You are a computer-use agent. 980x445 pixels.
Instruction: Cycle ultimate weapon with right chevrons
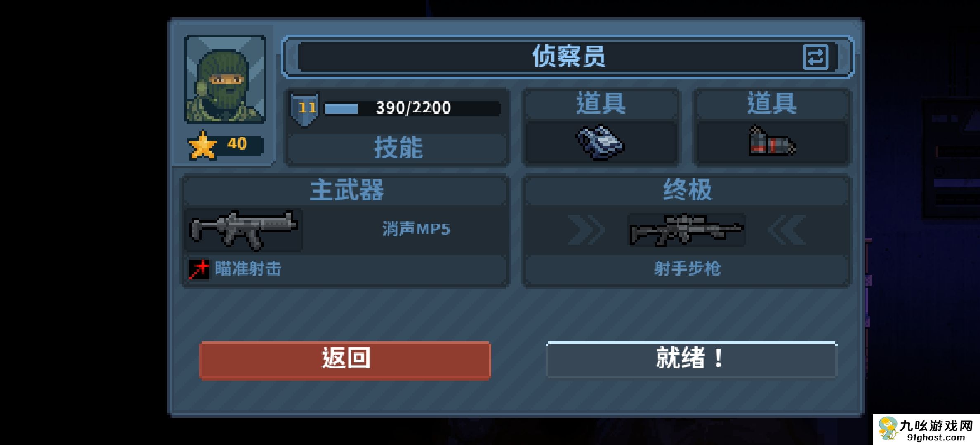tap(587, 230)
